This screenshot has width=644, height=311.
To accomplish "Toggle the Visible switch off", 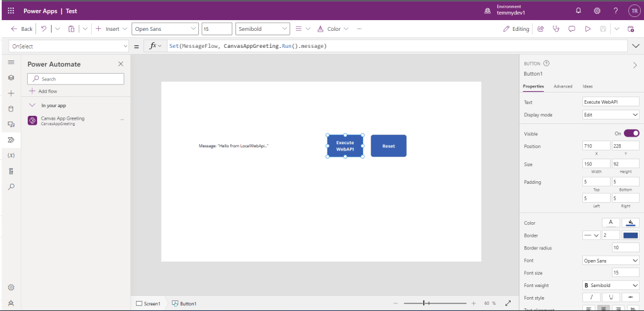I will (x=631, y=133).
